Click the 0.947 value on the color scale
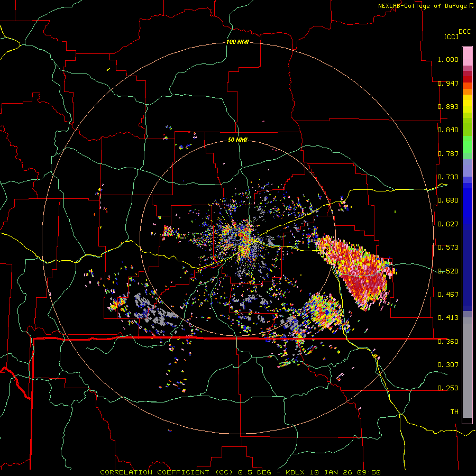The image size is (476, 476). [448, 83]
